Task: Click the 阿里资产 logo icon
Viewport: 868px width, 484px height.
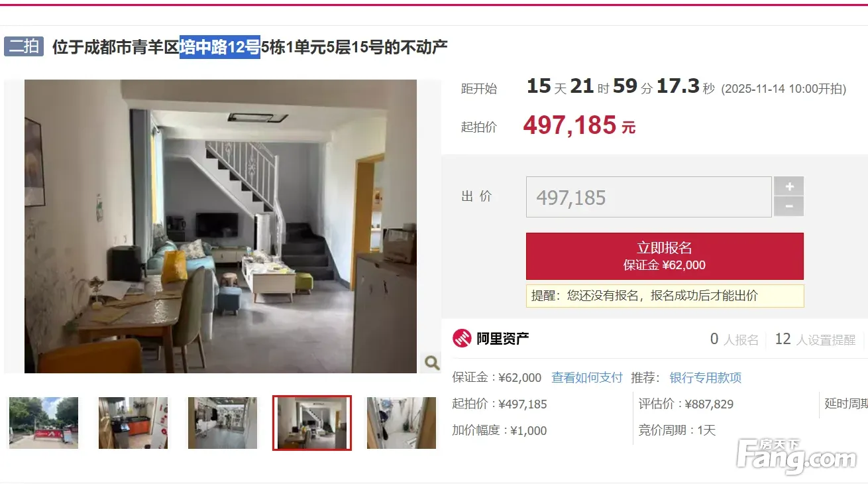Action: tap(462, 339)
